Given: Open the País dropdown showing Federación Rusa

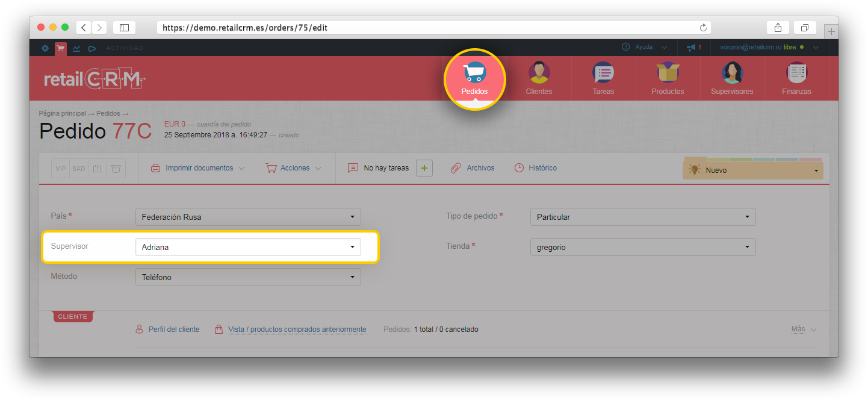Looking at the screenshot, I should [x=248, y=217].
